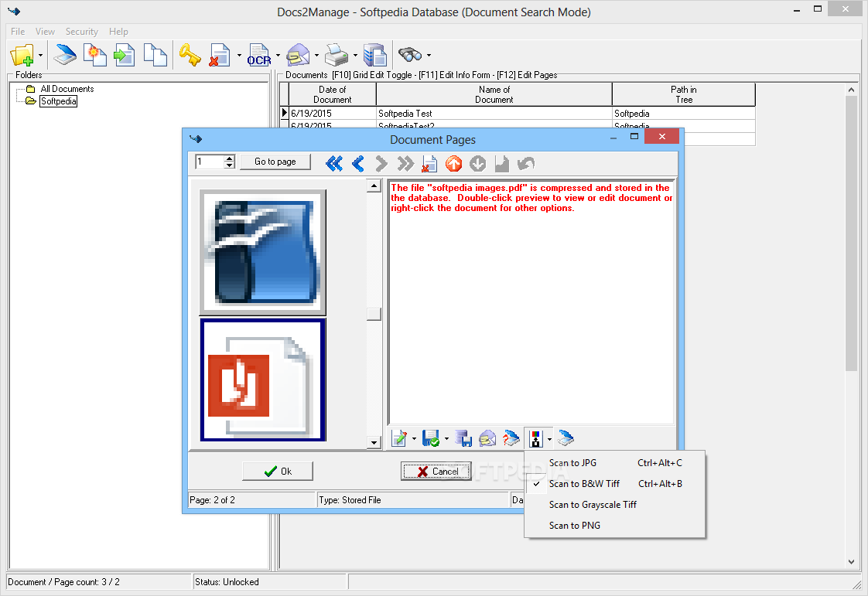Image resolution: width=868 pixels, height=596 pixels.
Task: Select All Documents in folder tree
Action: point(67,89)
